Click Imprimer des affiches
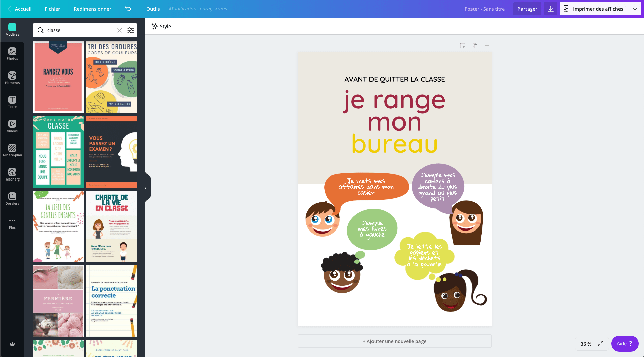Screen dimensions: 644x357 click(594, 9)
